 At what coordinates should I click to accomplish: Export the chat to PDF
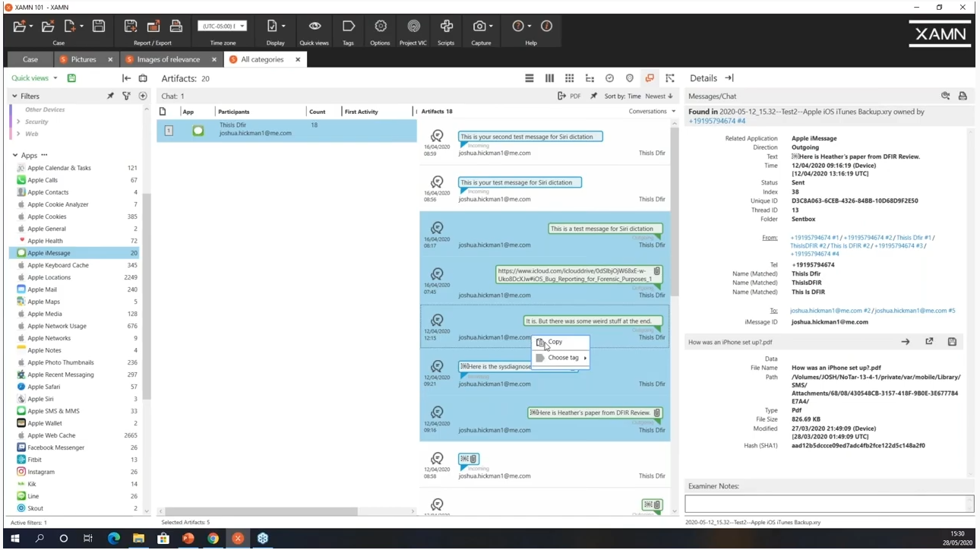pyautogui.click(x=569, y=96)
